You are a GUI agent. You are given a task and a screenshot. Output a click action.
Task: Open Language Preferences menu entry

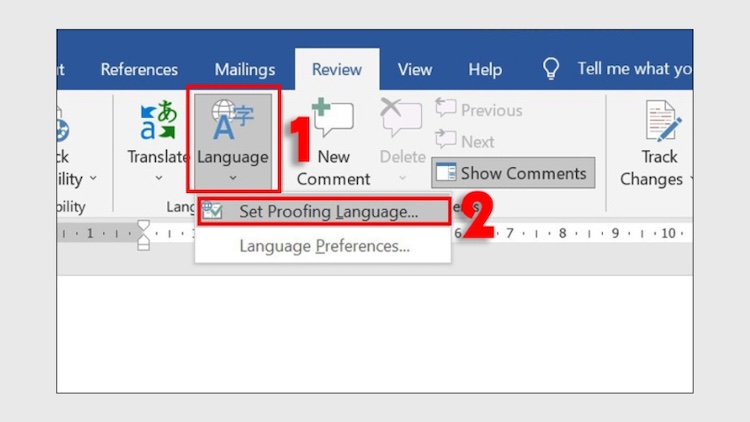coord(324,246)
